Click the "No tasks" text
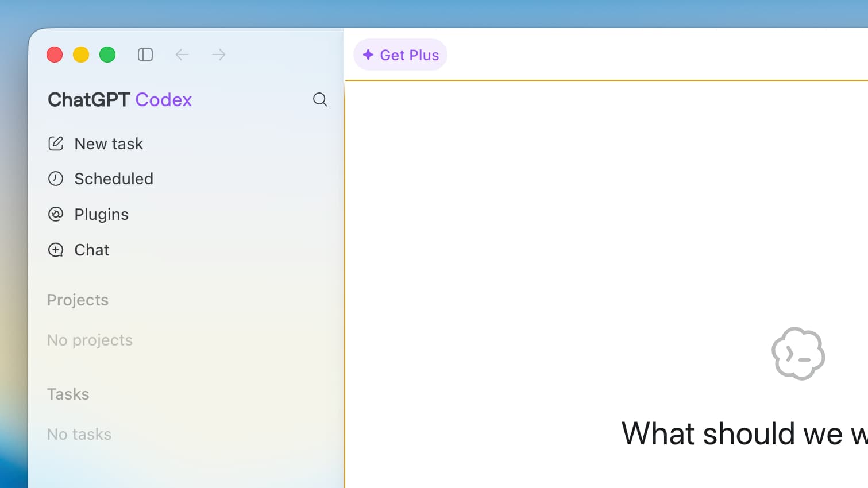This screenshot has height=488, width=868. tap(79, 434)
